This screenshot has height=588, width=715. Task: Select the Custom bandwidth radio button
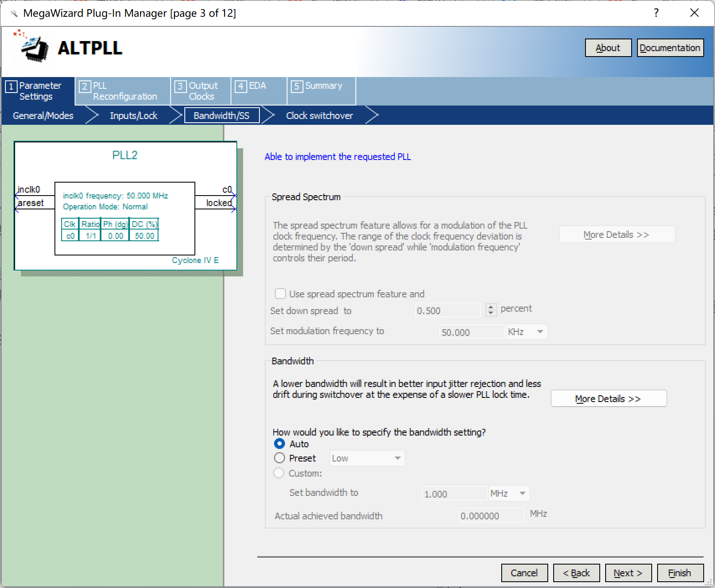coord(279,473)
